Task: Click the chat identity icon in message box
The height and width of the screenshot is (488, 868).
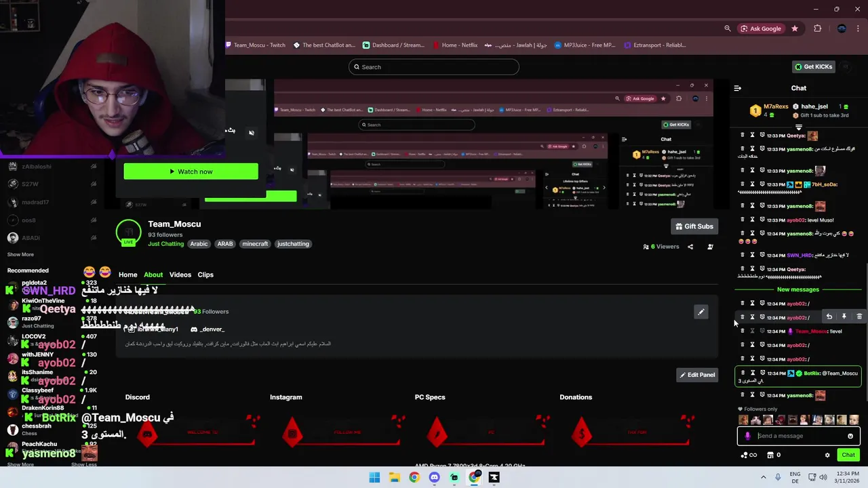Action: point(747,436)
